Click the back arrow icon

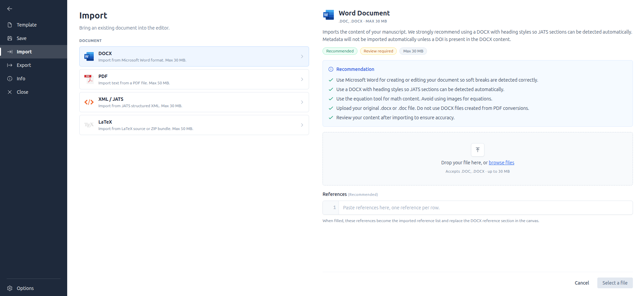click(x=10, y=9)
